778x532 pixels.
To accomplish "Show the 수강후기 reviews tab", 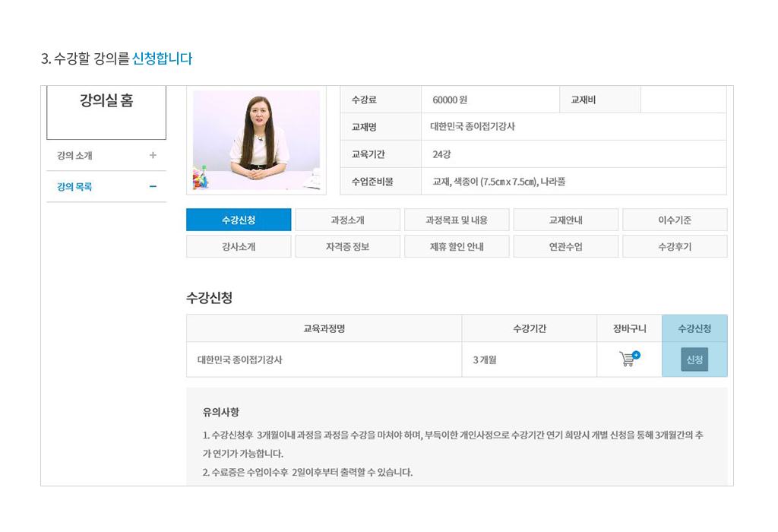I will point(675,247).
